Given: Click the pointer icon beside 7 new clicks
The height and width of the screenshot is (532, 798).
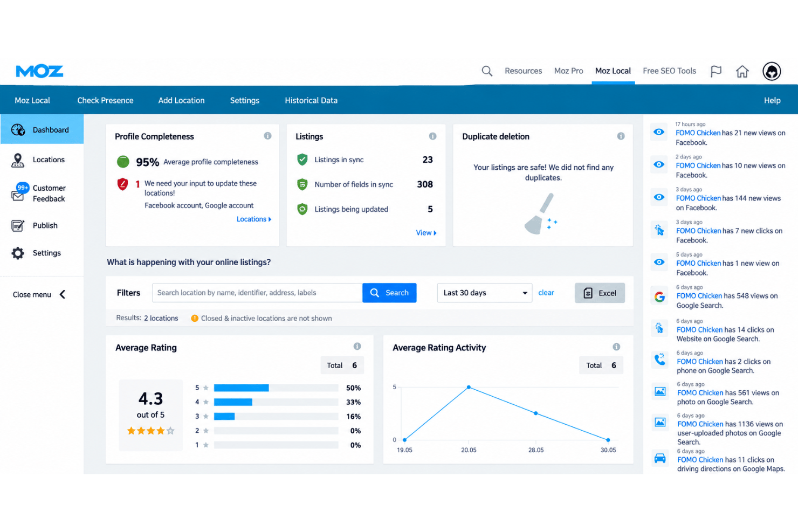Looking at the screenshot, I should click(659, 230).
